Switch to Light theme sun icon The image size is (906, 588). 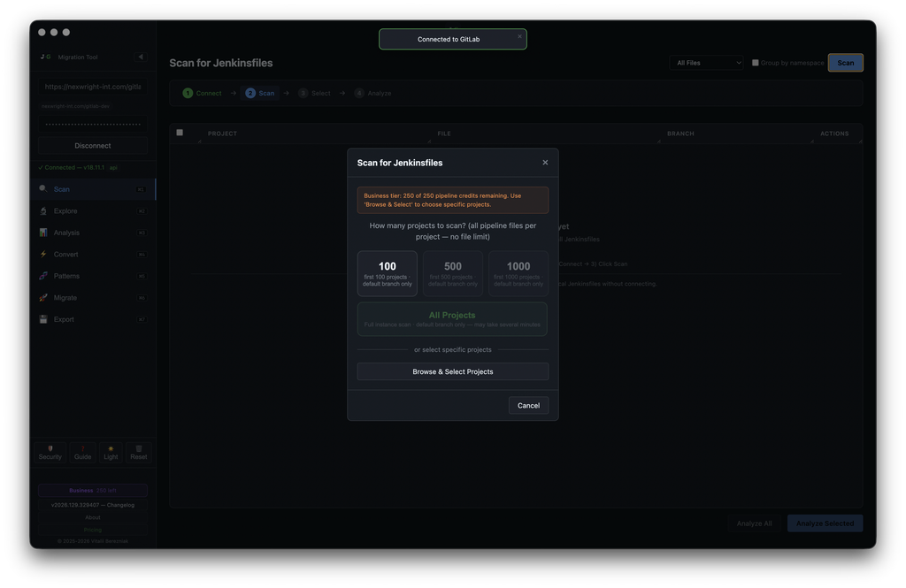coord(111,452)
